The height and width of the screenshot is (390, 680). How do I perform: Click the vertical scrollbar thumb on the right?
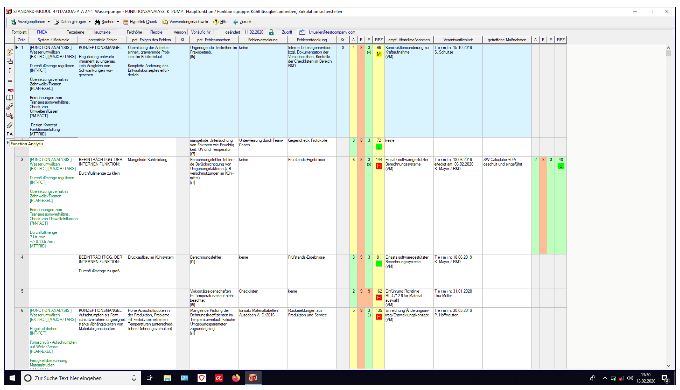point(668,53)
